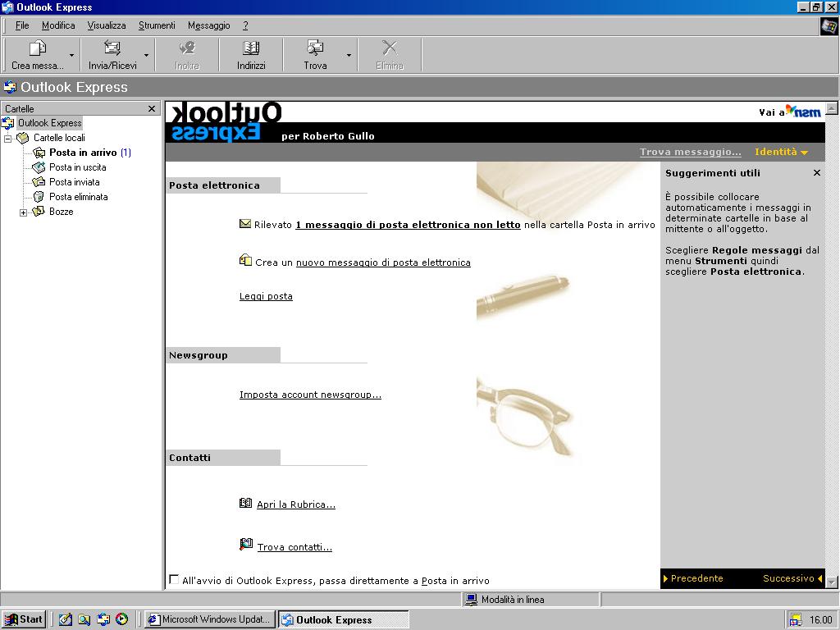Click the Windows logo throbber icon

(829, 25)
